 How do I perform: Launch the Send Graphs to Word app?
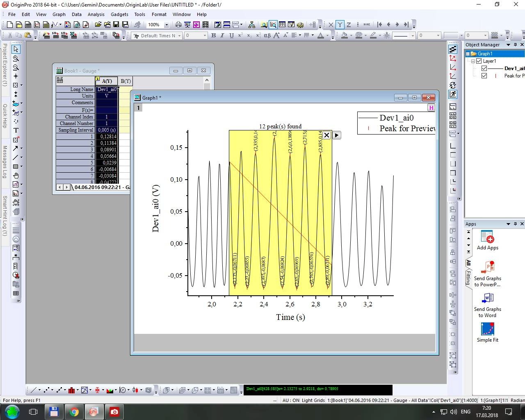click(x=488, y=305)
